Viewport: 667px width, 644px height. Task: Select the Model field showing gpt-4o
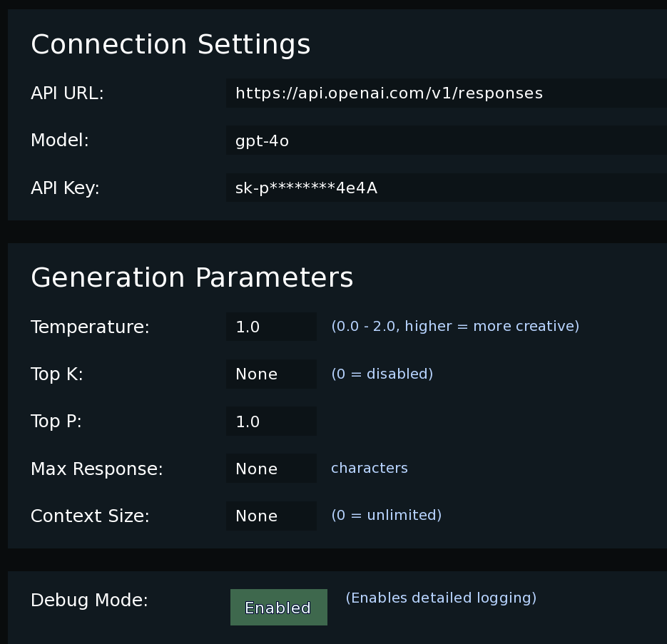tap(447, 140)
